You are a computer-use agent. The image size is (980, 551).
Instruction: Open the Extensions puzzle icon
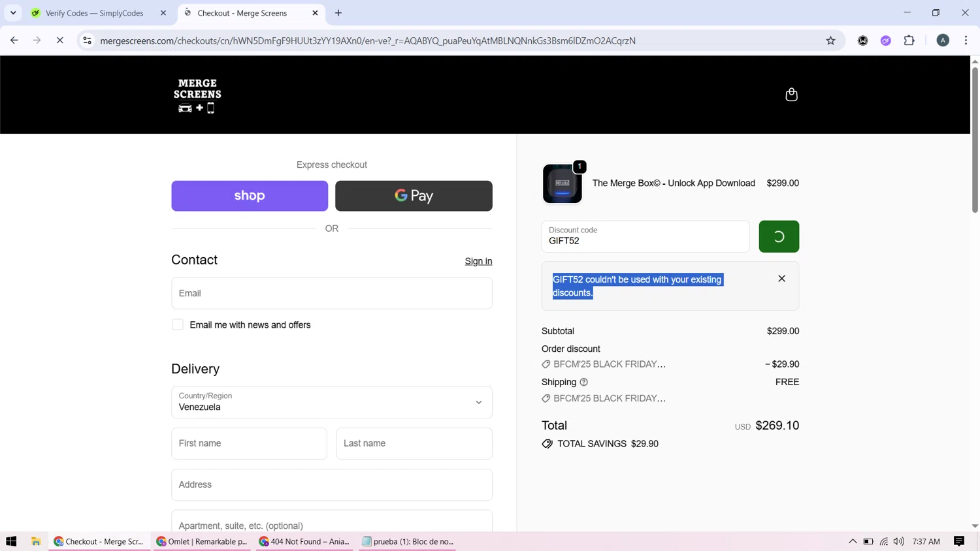click(909, 40)
